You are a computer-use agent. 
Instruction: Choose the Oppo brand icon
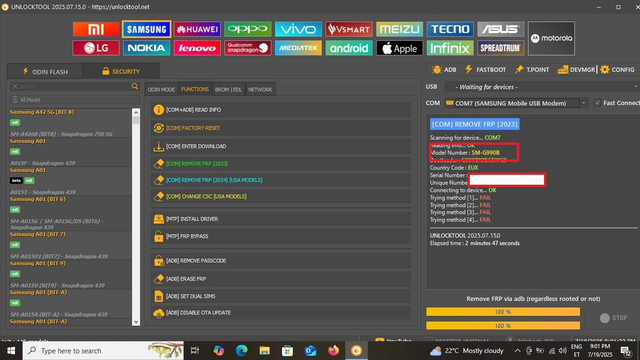tap(248, 29)
